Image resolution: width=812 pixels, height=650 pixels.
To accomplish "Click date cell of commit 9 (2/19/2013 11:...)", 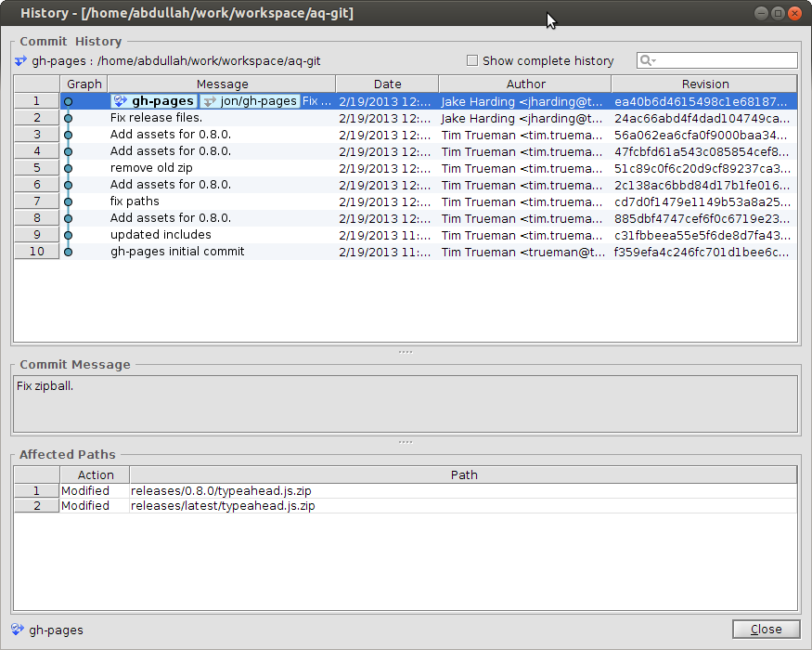I will (x=385, y=235).
